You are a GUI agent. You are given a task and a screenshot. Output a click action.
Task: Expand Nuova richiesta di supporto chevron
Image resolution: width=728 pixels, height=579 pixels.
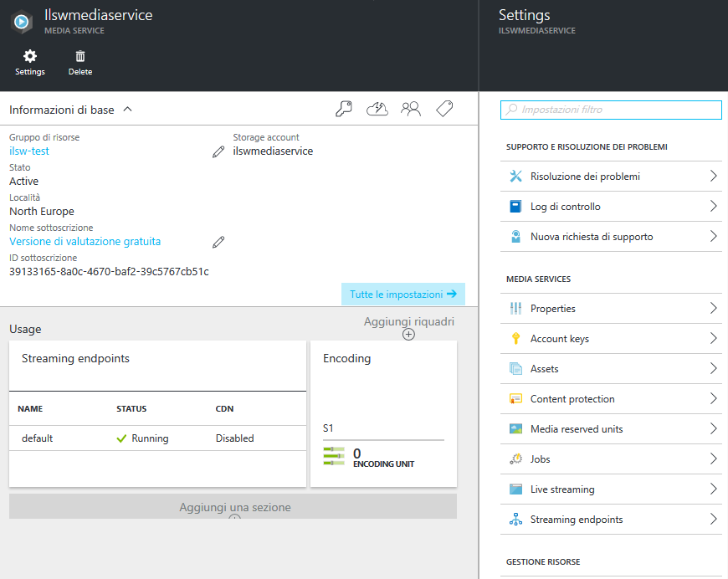click(714, 236)
